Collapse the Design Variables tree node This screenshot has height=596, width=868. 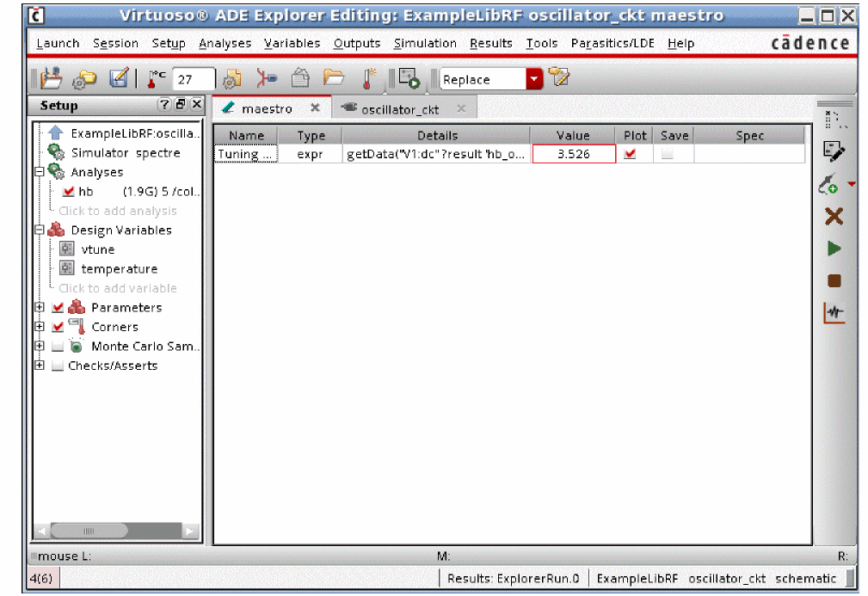(x=40, y=230)
